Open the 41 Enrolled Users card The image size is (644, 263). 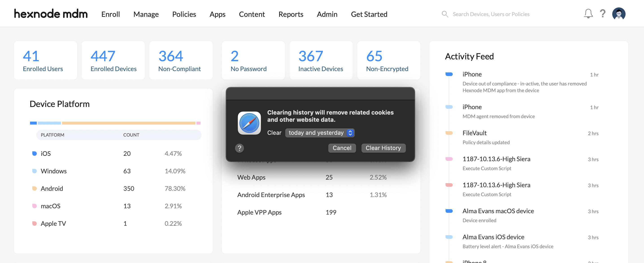pos(46,60)
